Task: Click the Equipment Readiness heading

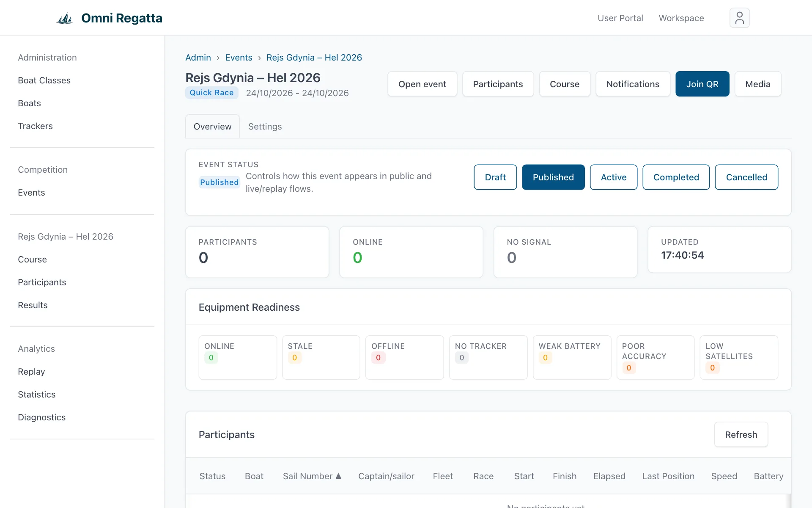Action: (249, 307)
